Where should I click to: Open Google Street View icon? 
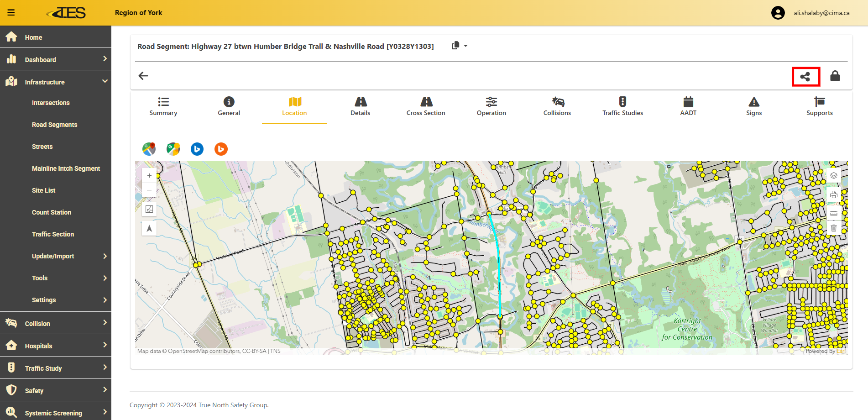173,149
